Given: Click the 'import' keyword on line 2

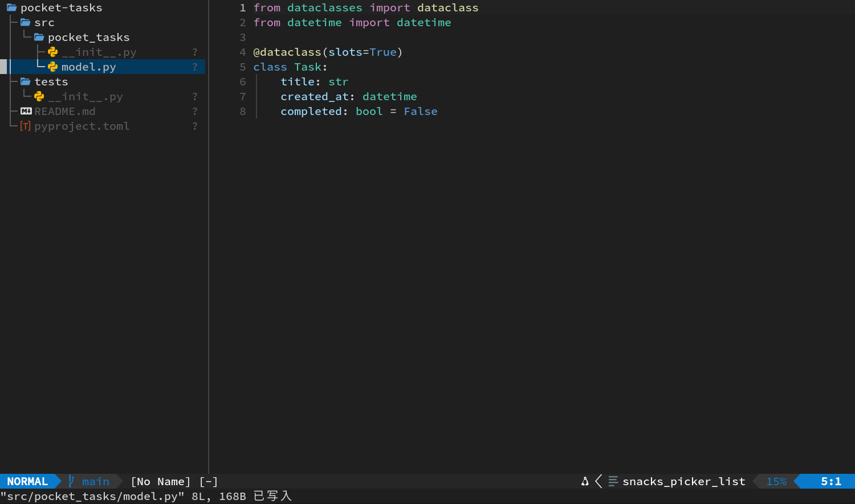Looking at the screenshot, I should (369, 23).
